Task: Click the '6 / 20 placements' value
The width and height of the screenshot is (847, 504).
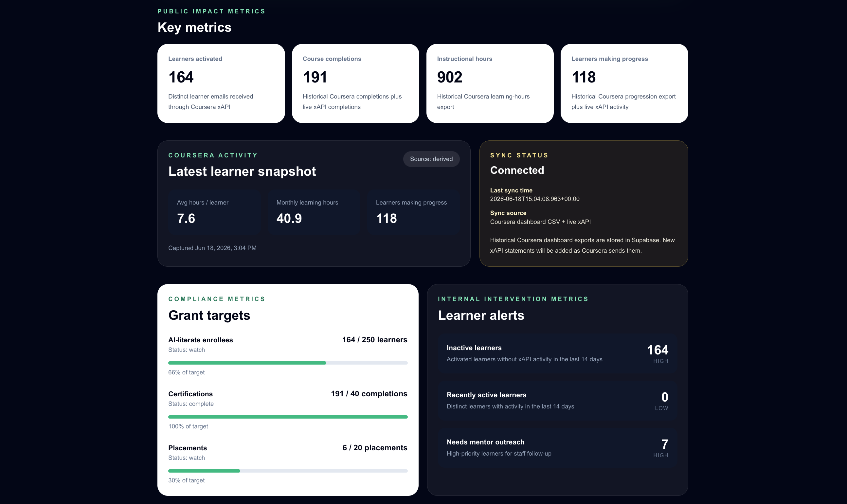Action: click(375, 448)
